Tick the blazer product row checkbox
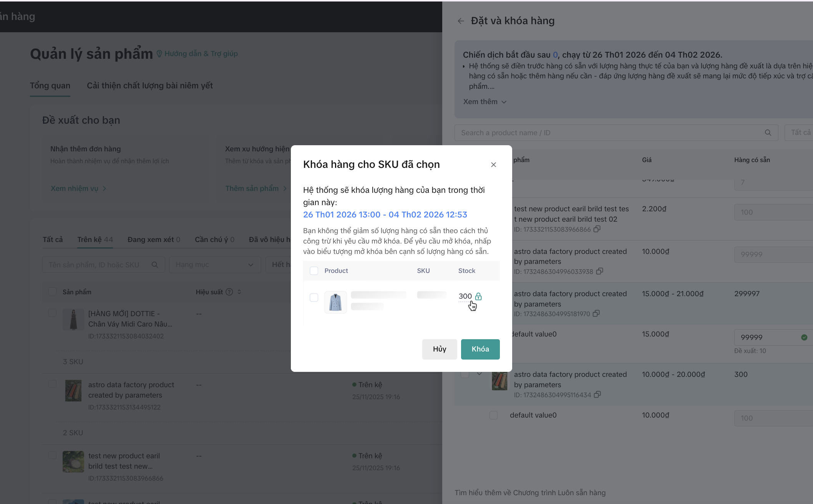This screenshot has width=813, height=504. (x=314, y=298)
